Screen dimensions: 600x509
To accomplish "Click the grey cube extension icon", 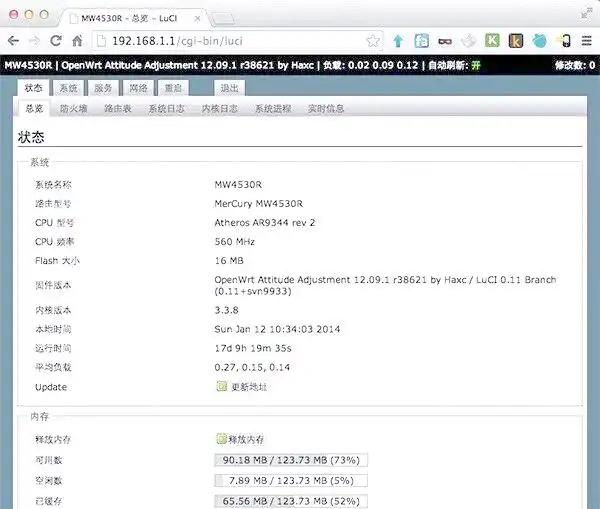I will 468,41.
